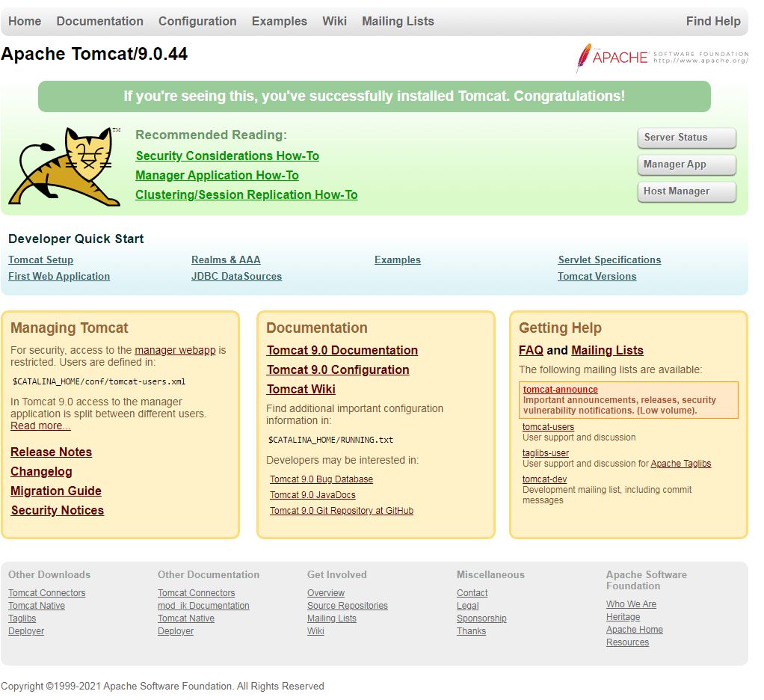Open Tomcat 9.0 Documentation link
Viewport: 764px width, 700px height.
(x=342, y=351)
